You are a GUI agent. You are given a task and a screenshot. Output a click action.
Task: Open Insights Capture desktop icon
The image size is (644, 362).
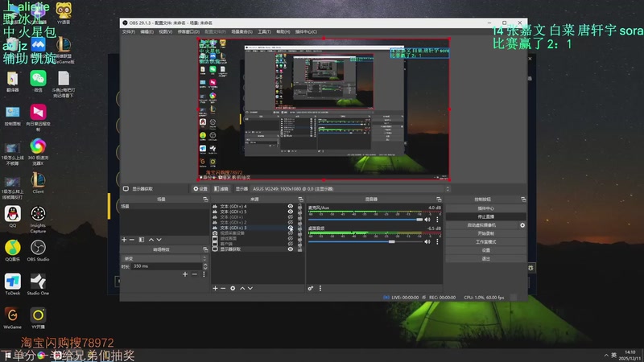(38, 220)
